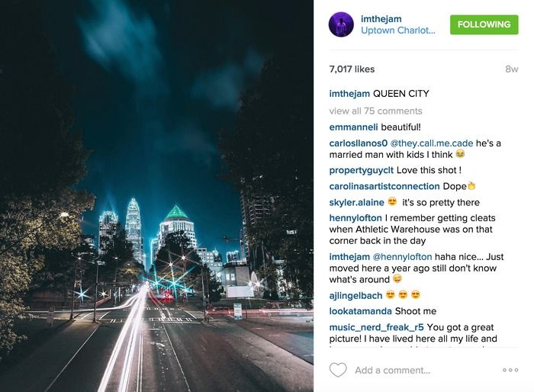Viewport: 534px width, 392px height.
Task: Visit lookatamanda's profile
Action: (x=360, y=311)
